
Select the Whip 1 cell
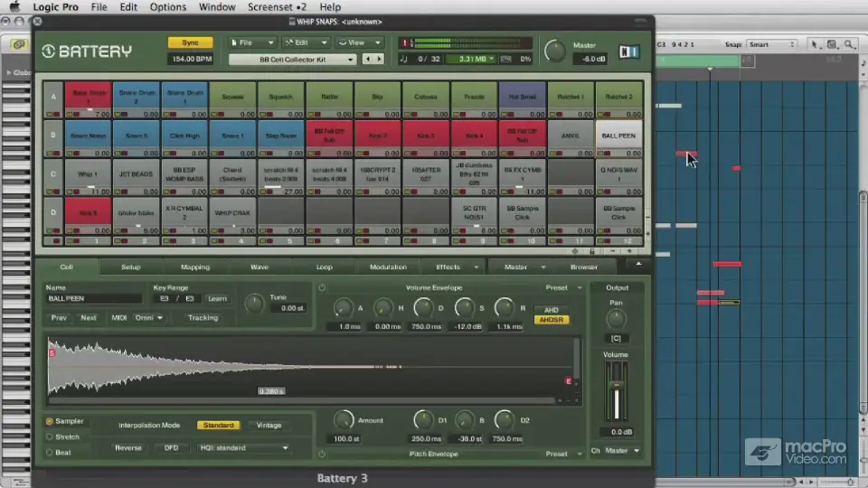(x=88, y=174)
